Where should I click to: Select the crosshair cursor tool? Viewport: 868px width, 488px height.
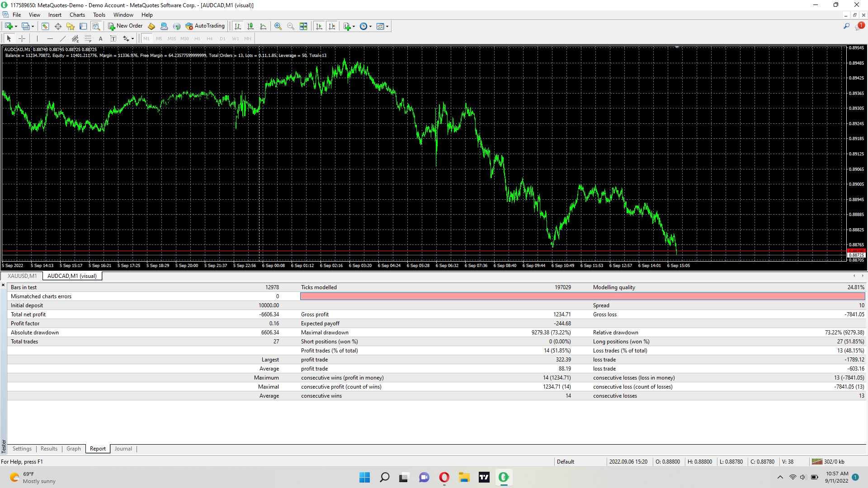click(22, 38)
